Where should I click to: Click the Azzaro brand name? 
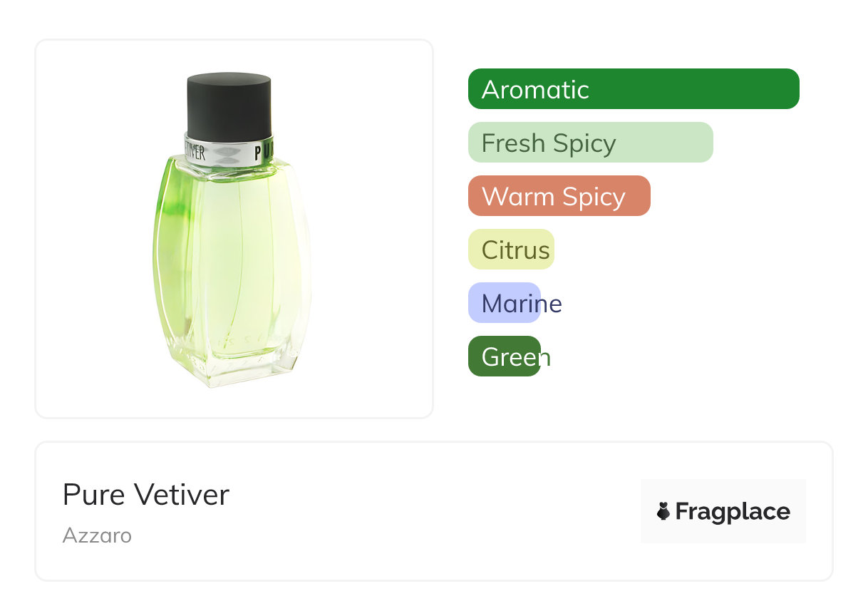(x=97, y=535)
